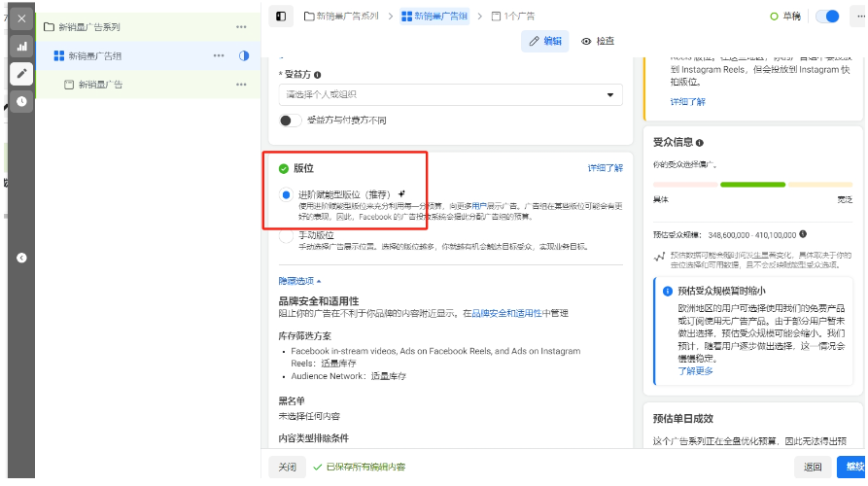Toggle the ad set on/off switch
The width and height of the screenshot is (868, 486).
pos(827,17)
